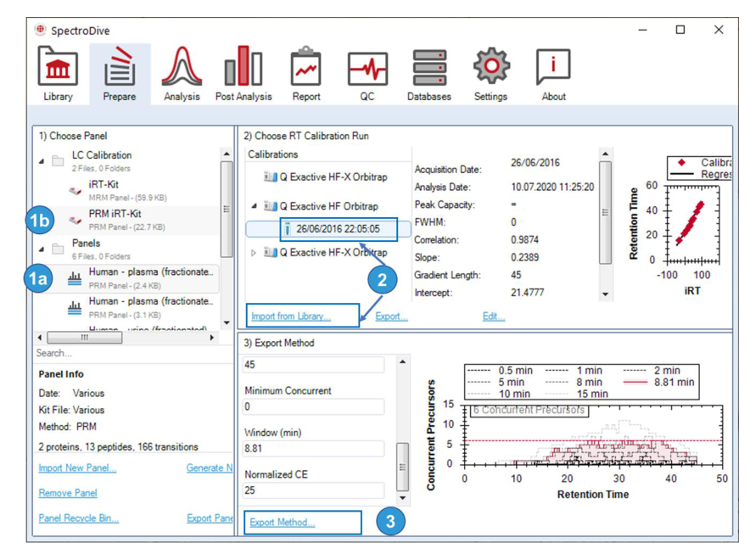This screenshot has width=756, height=560.
Task: Click the SpectroDive title bar logo
Action: (x=41, y=30)
